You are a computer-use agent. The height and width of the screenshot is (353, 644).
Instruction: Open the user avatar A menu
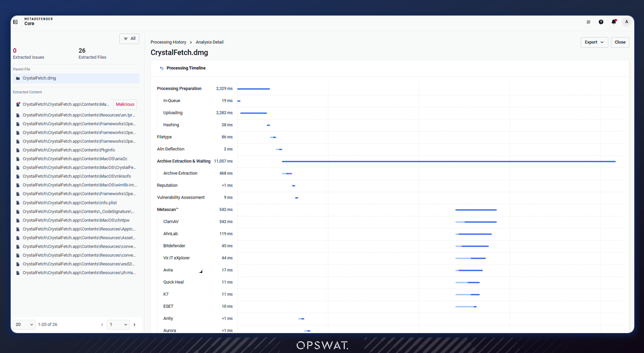[x=627, y=22]
